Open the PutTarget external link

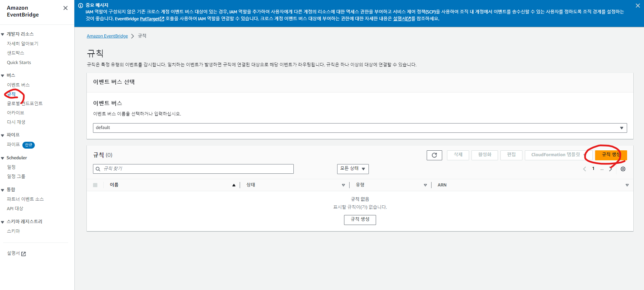click(x=152, y=19)
